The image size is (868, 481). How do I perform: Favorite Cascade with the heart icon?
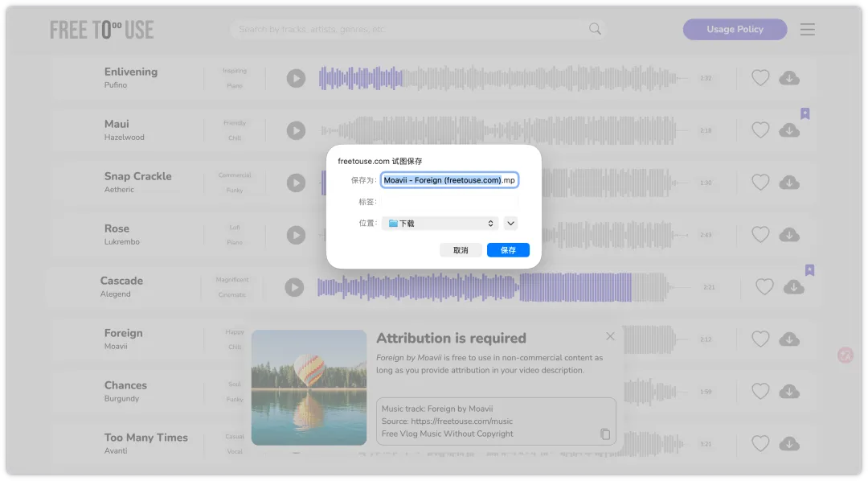pos(764,286)
